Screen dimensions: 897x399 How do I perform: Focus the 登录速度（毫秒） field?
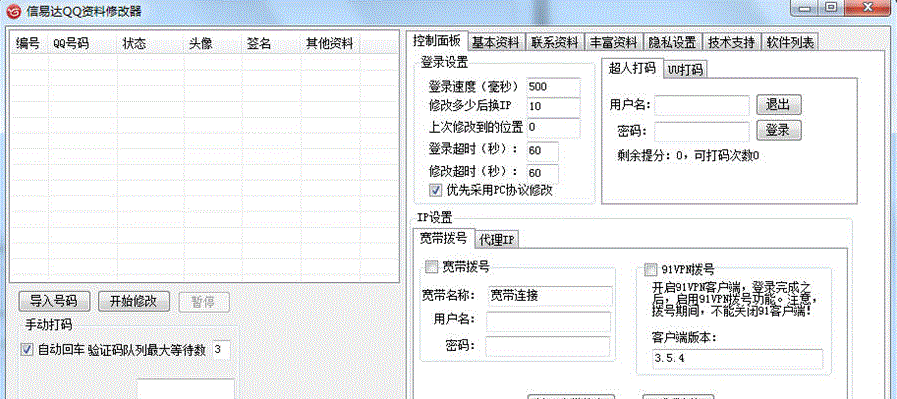pyautogui.click(x=553, y=87)
